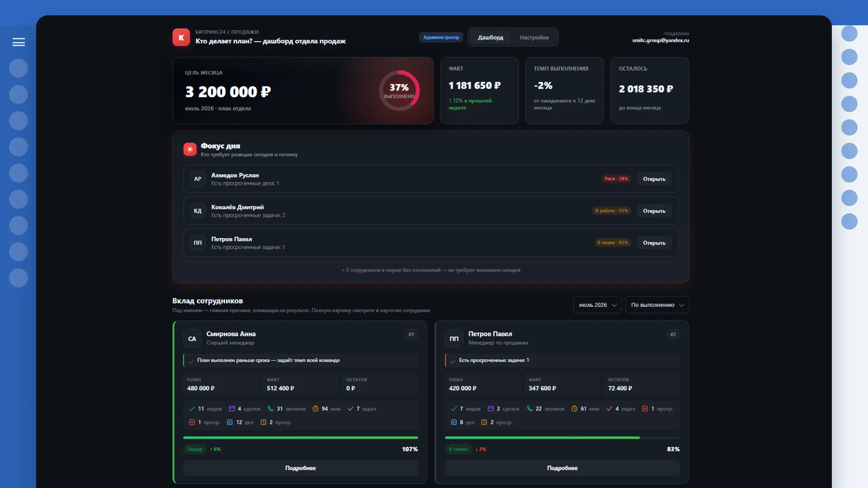Click the СА avatar on Смирнова Анна card
Image resolution: width=868 pixels, height=488 pixels.
tap(192, 338)
